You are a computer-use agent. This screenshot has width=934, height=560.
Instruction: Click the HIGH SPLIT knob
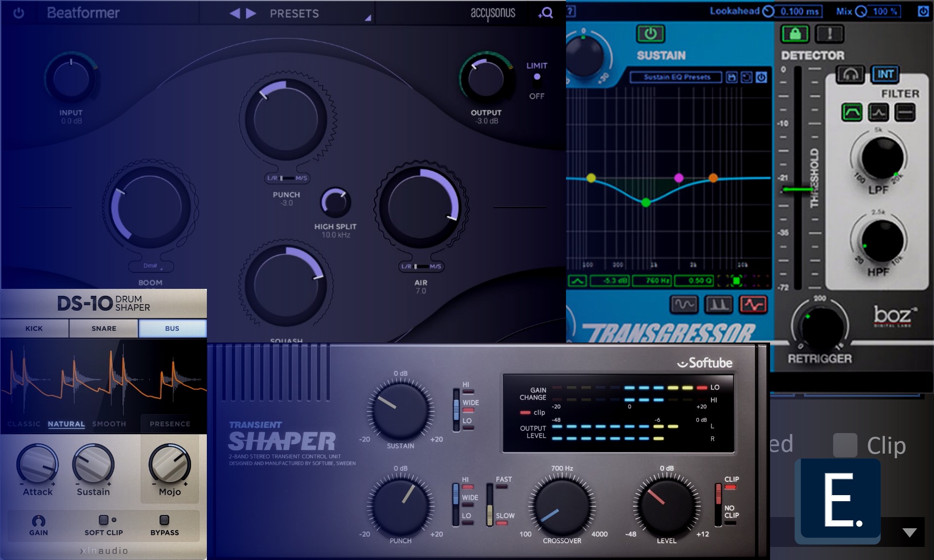tap(335, 203)
